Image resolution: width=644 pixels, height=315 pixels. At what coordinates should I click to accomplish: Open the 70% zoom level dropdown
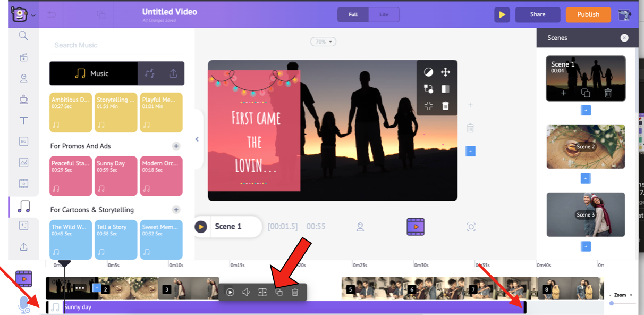(323, 42)
